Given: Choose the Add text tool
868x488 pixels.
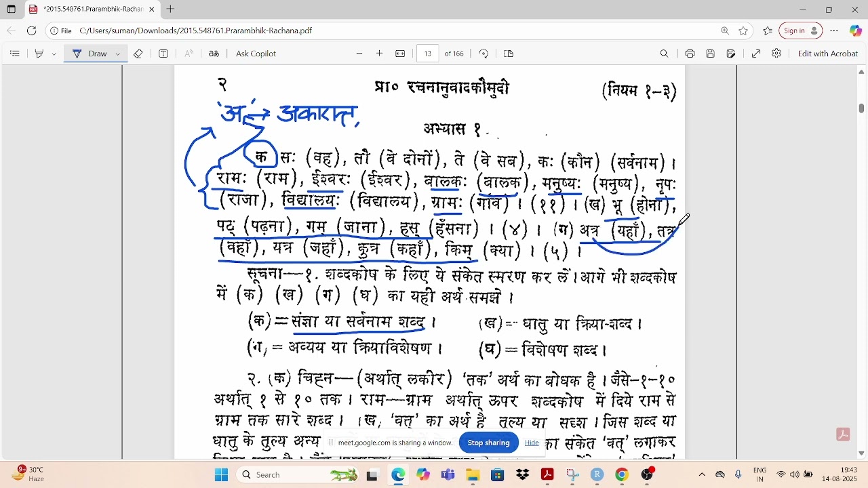Looking at the screenshot, I should 163,54.
